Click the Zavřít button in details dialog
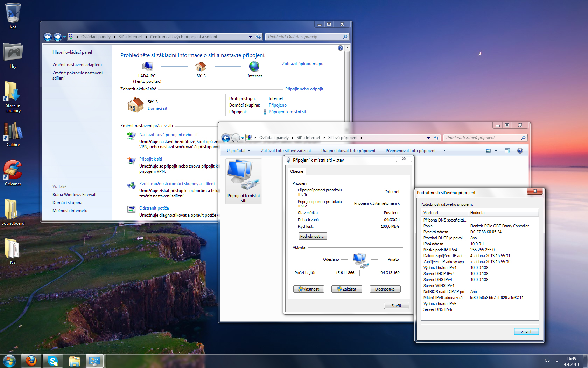Image resolution: width=588 pixels, height=368 pixels. (x=526, y=331)
